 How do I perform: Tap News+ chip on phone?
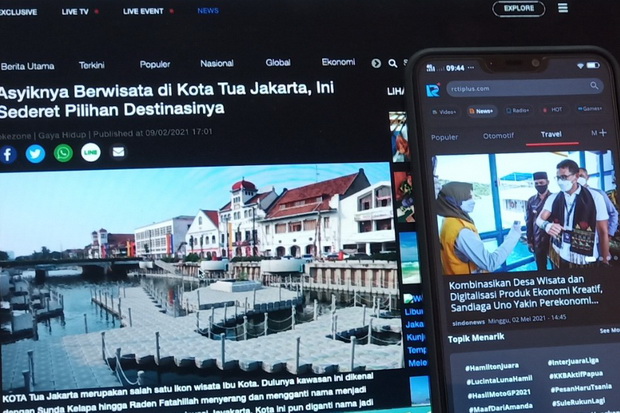[x=481, y=111]
